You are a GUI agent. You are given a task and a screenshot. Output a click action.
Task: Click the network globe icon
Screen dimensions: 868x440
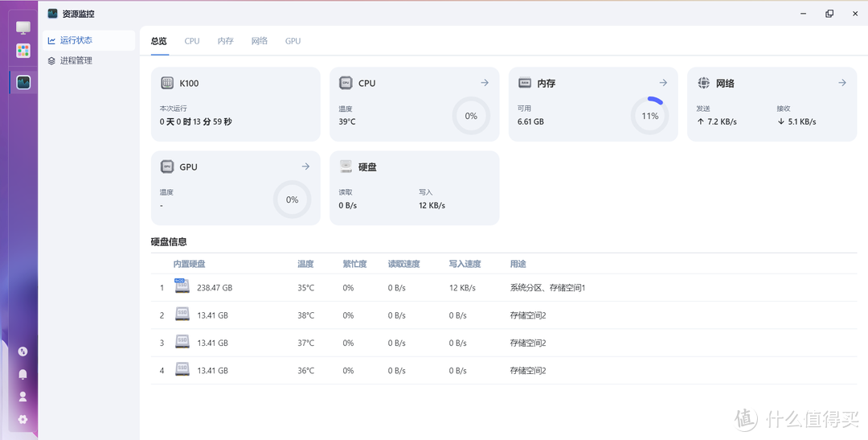703,83
